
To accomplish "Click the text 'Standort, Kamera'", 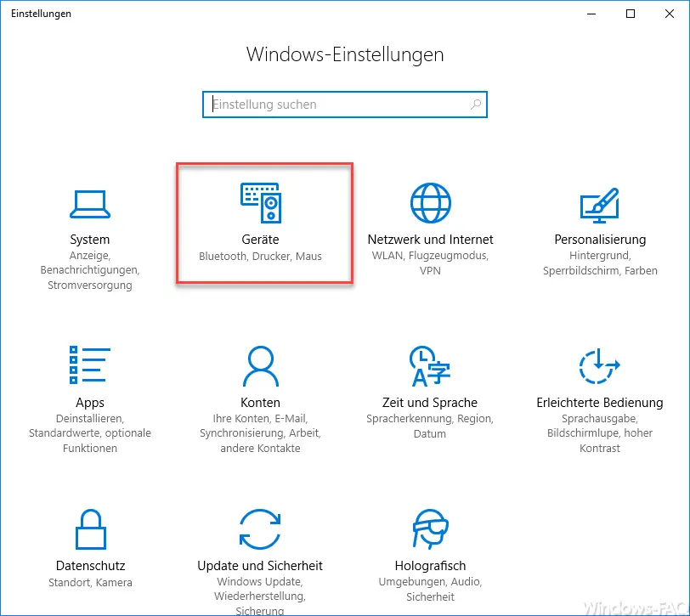I will [90, 582].
